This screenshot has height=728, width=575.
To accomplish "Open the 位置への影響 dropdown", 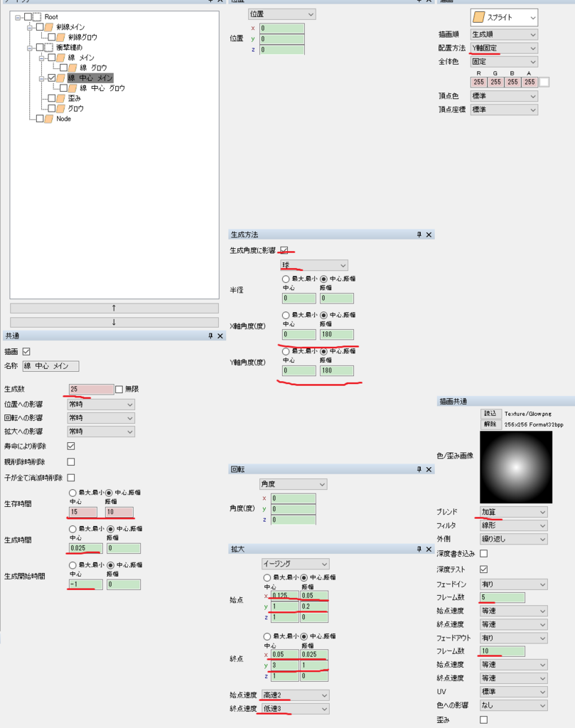I will click(x=101, y=405).
